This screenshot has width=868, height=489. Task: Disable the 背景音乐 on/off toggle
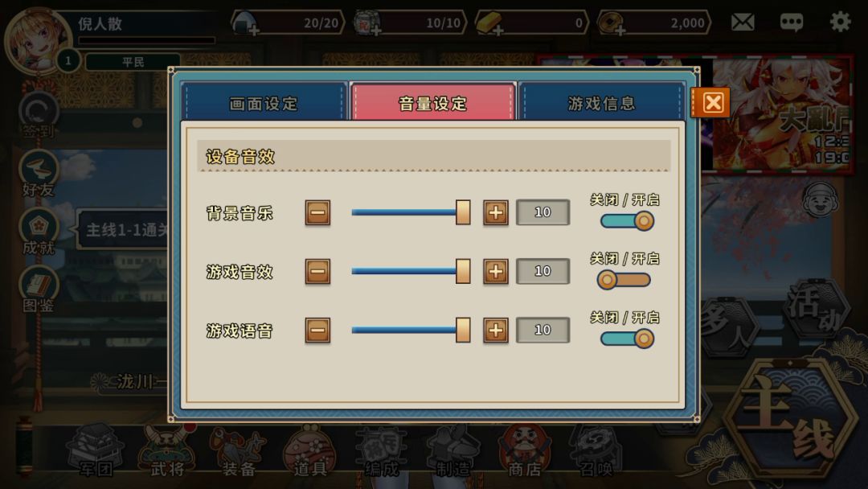pyautogui.click(x=627, y=221)
